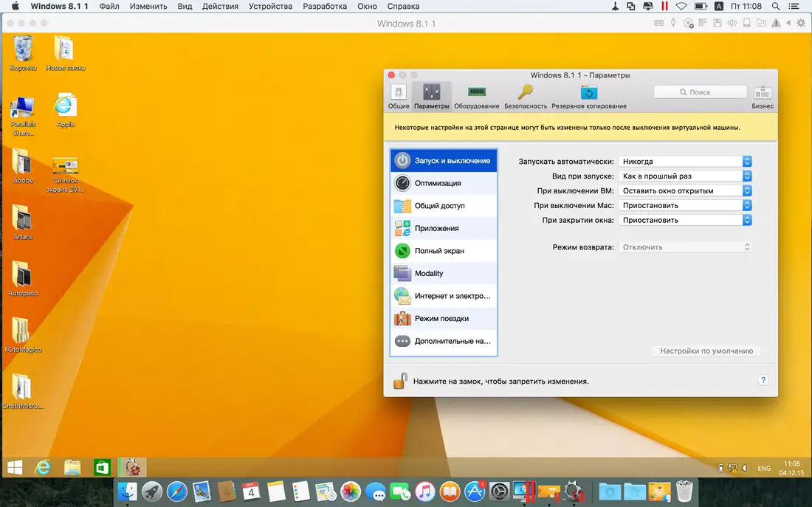Screen dimensions: 812x507
Task: Click the Поиск search field
Action: point(699,92)
